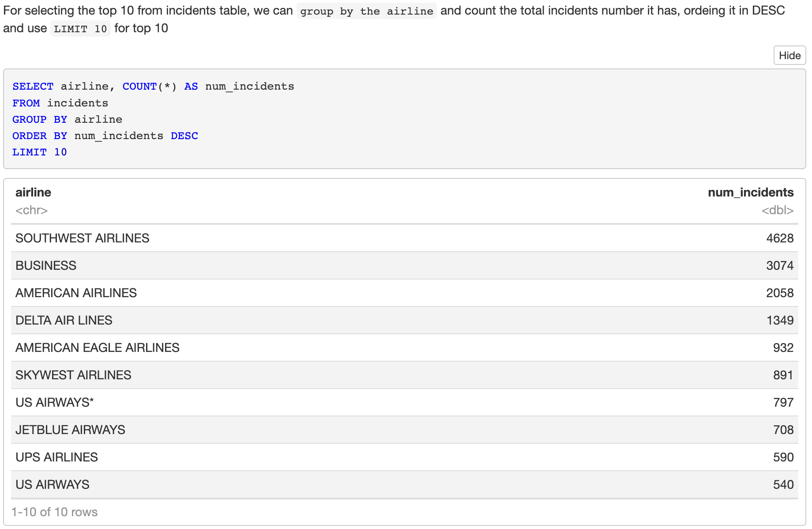The width and height of the screenshot is (812, 529).
Task: Click the value 1349
Action: (x=780, y=320)
